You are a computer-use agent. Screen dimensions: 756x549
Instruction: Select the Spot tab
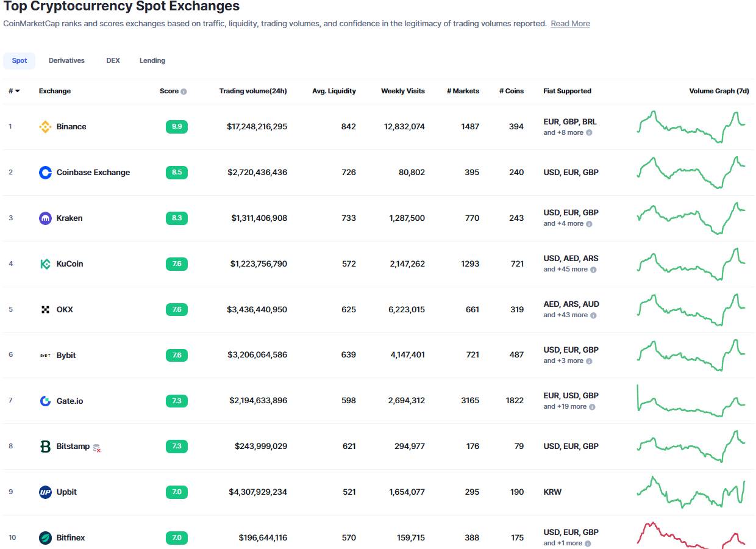pyautogui.click(x=20, y=60)
